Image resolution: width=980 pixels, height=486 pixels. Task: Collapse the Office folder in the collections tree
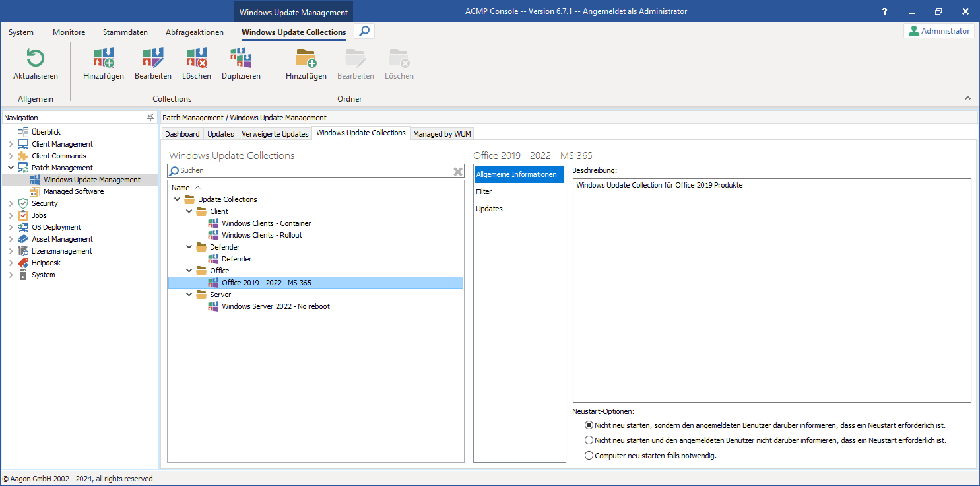[x=189, y=270]
